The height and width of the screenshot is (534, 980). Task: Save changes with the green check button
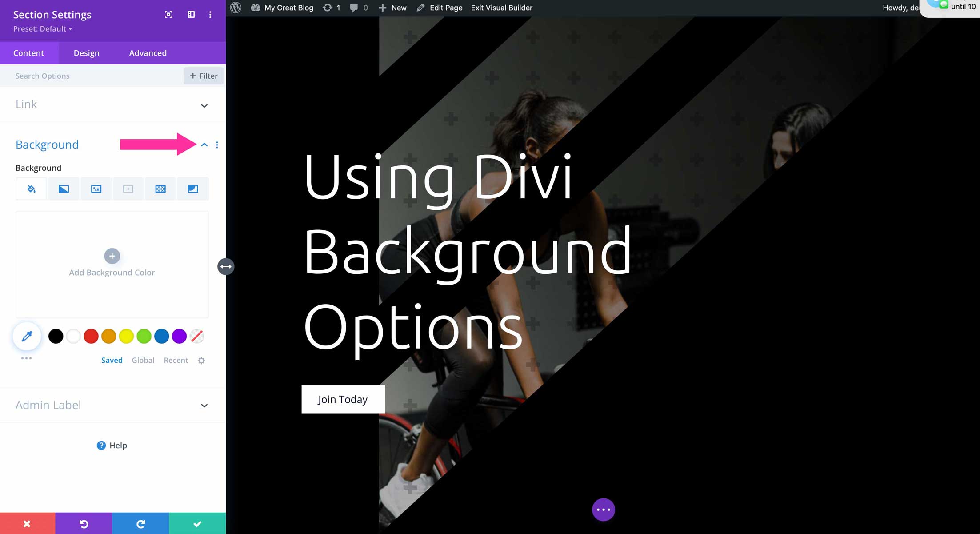[197, 523]
